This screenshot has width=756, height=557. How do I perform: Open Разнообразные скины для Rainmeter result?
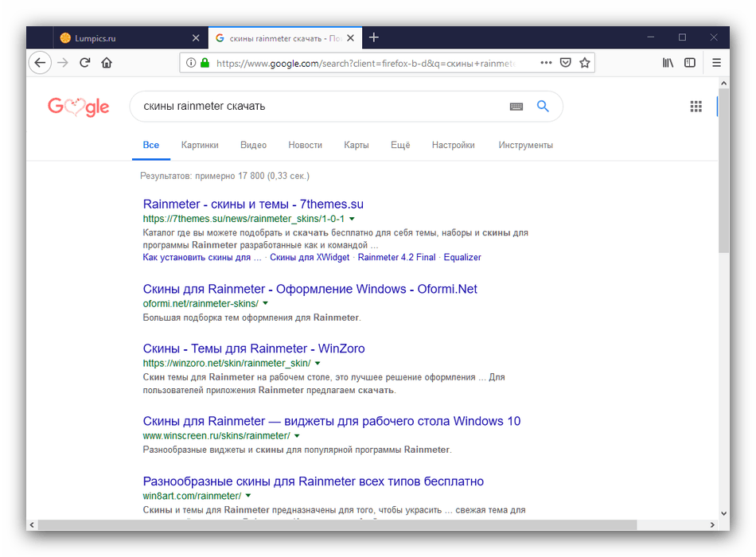314,481
